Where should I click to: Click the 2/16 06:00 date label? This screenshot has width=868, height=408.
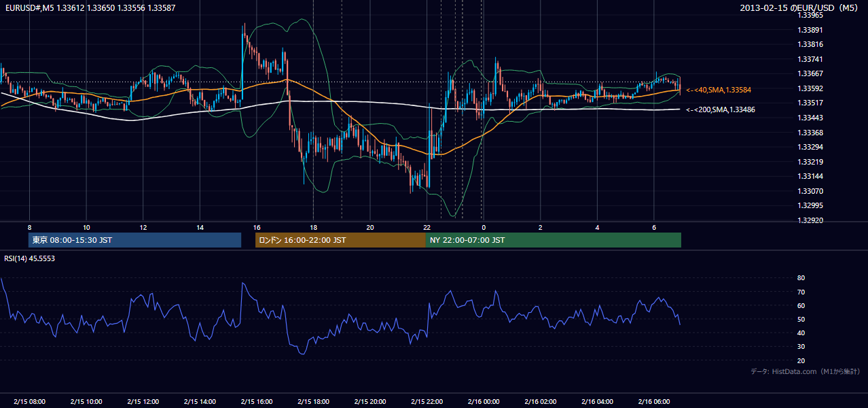[653, 401]
